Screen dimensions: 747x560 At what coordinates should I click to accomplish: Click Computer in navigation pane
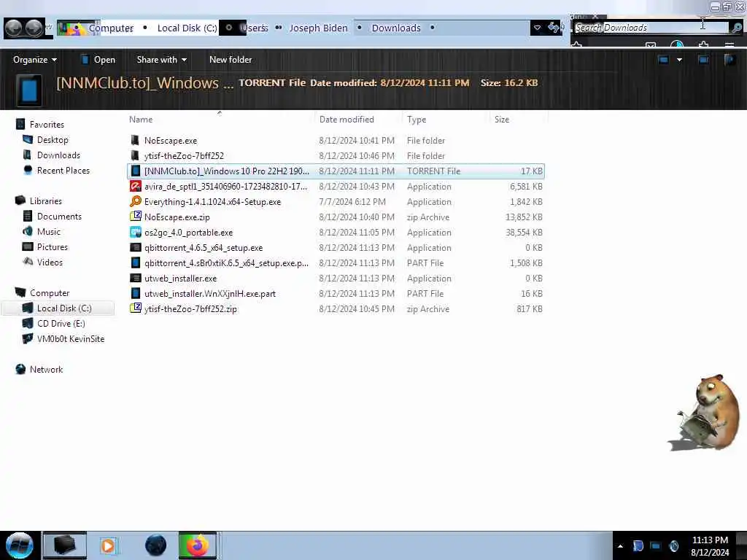(50, 293)
